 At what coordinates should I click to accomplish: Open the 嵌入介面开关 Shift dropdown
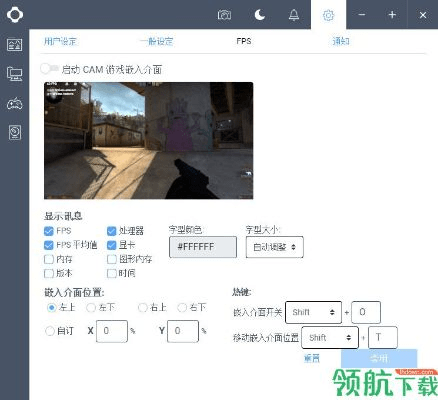(313, 312)
